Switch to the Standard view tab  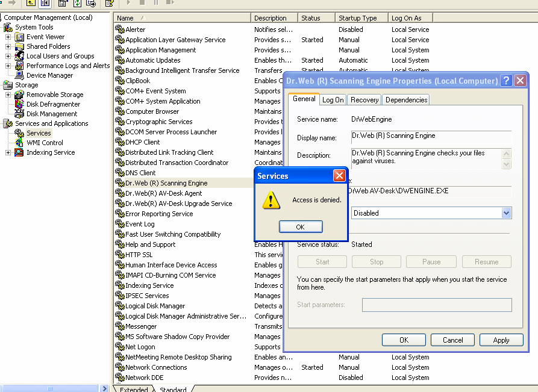(174, 389)
